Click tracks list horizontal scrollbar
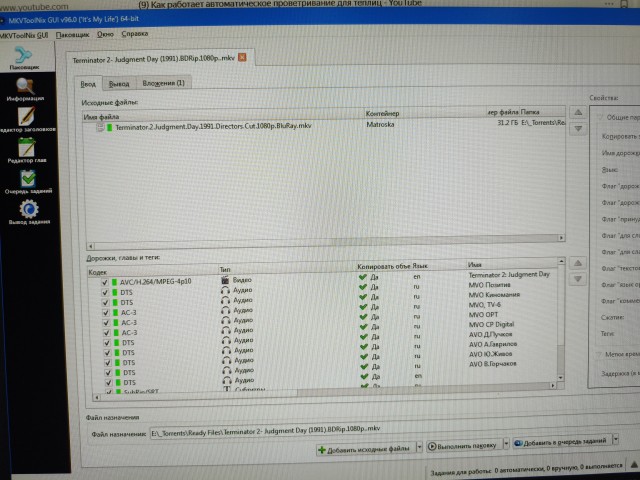640x480 pixels. pyautogui.click(x=324, y=391)
